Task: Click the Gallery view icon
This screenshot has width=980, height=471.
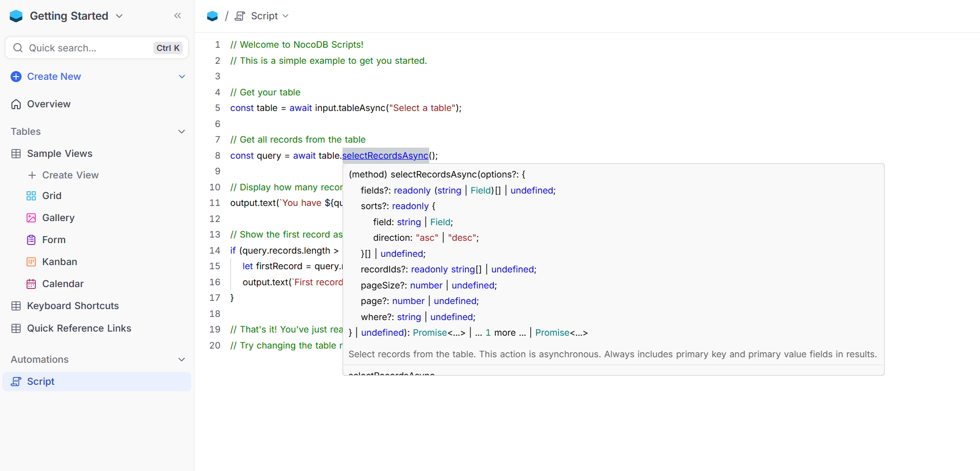Action: coord(31,218)
